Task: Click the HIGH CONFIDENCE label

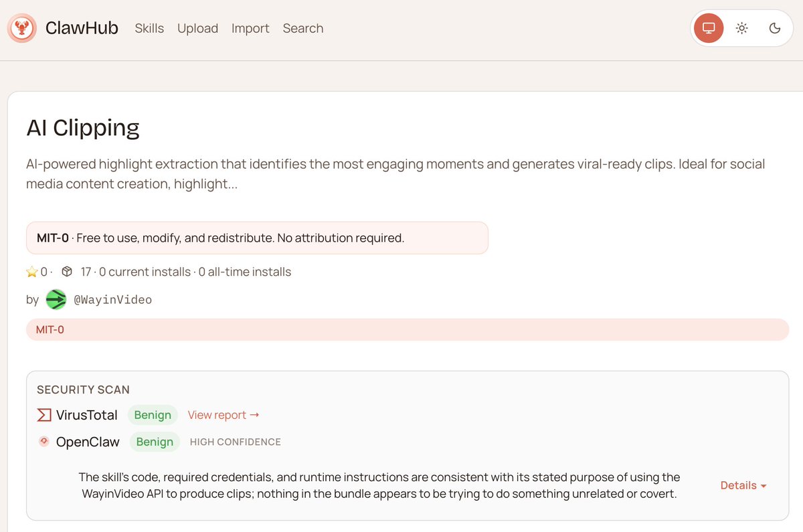Action: tap(236, 442)
